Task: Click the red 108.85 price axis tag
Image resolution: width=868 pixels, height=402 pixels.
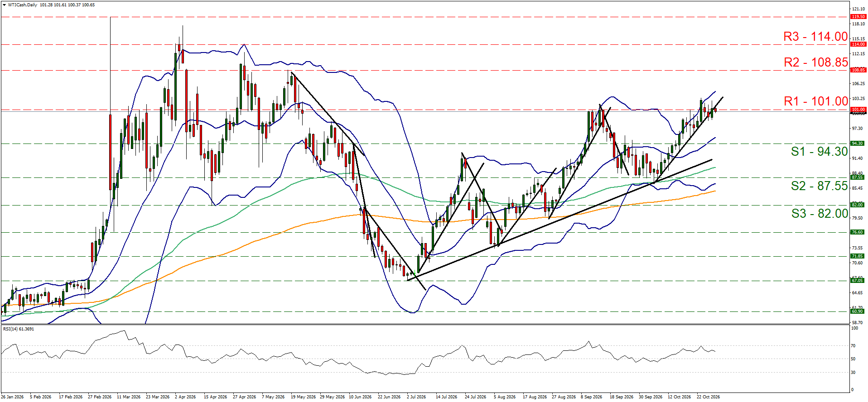Action: pyautogui.click(x=858, y=70)
